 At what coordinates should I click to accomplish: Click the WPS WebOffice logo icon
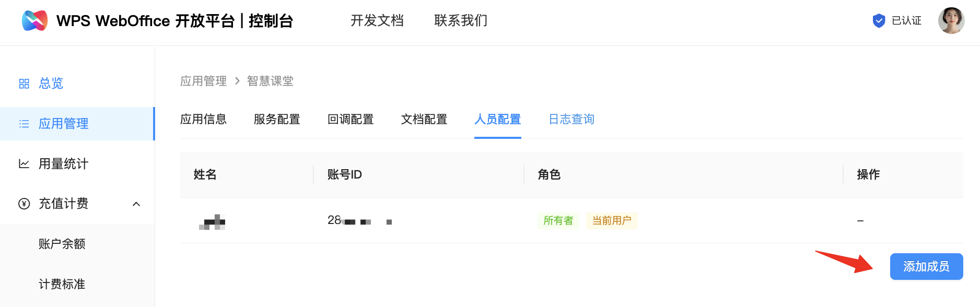[x=34, y=20]
